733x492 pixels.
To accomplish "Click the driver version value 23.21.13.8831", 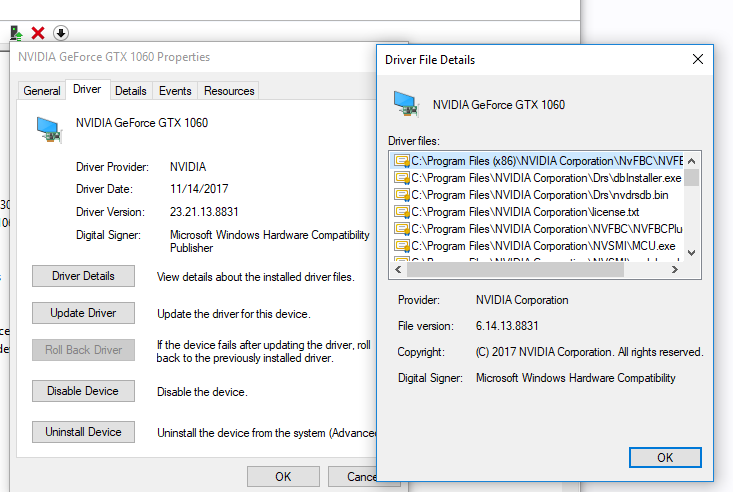I will 204,212.
